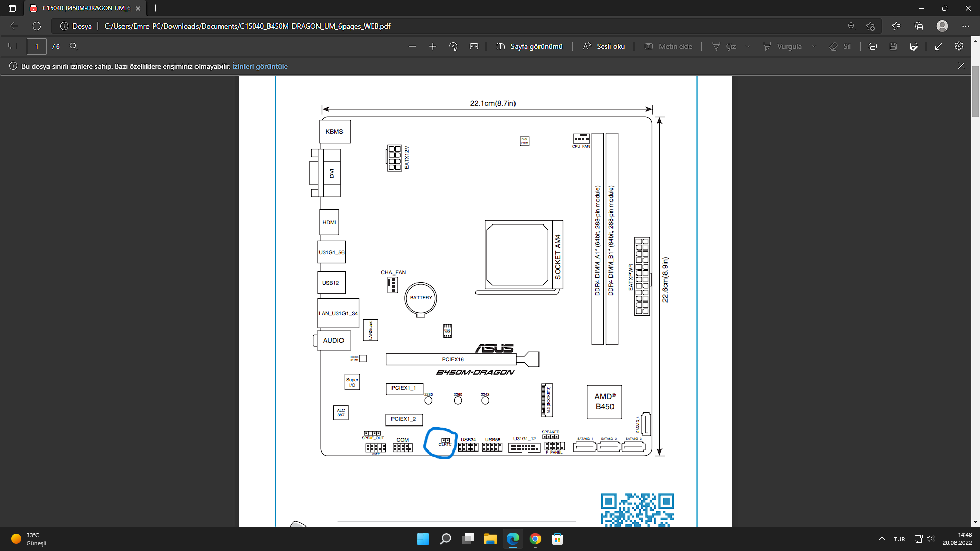This screenshot has height=551, width=980.
Task: Zoom out the PDF page
Action: click(x=412, y=46)
